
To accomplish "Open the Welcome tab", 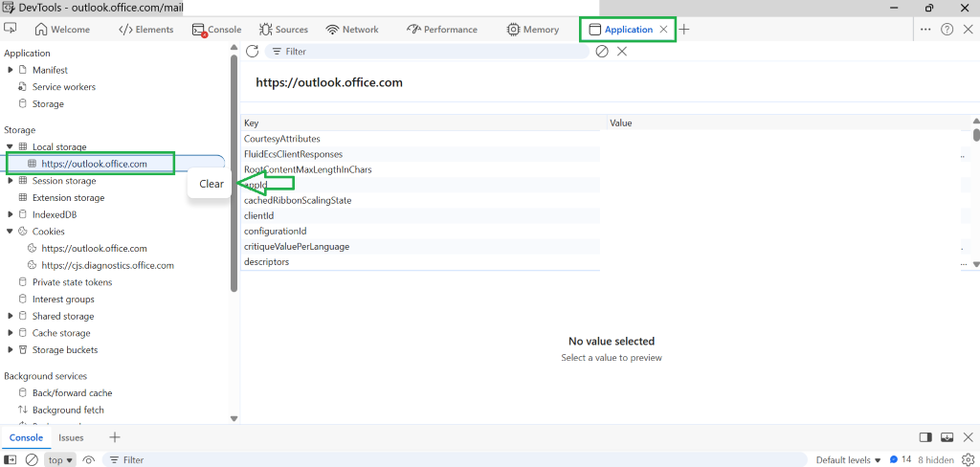I will 62,30.
